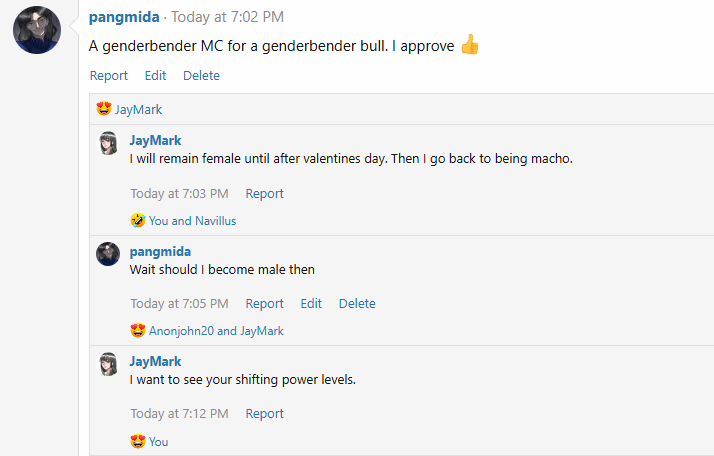714x456 pixels.
Task: Open 'You and Navillus' reactions list
Action: coord(192,221)
